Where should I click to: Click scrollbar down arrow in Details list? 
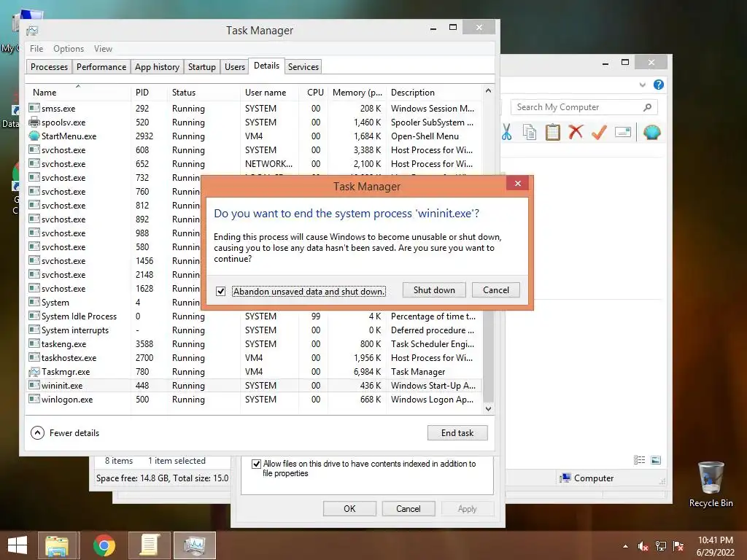tap(488, 408)
